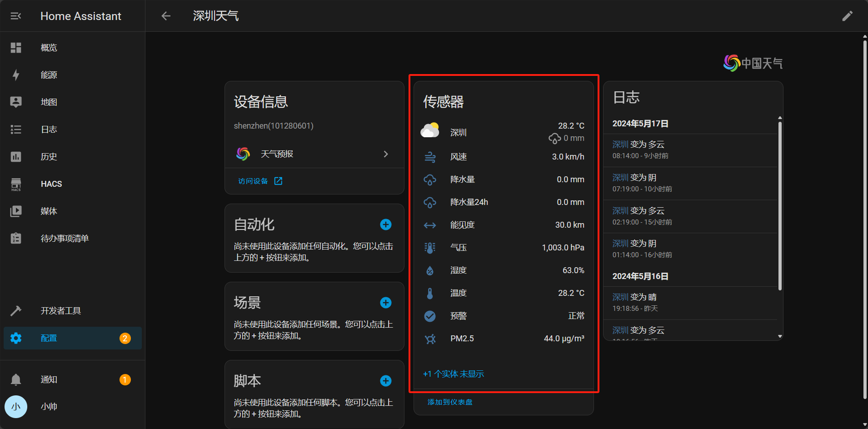Select the 3.0 km/h wind speed value
The image size is (868, 429).
pos(568,157)
